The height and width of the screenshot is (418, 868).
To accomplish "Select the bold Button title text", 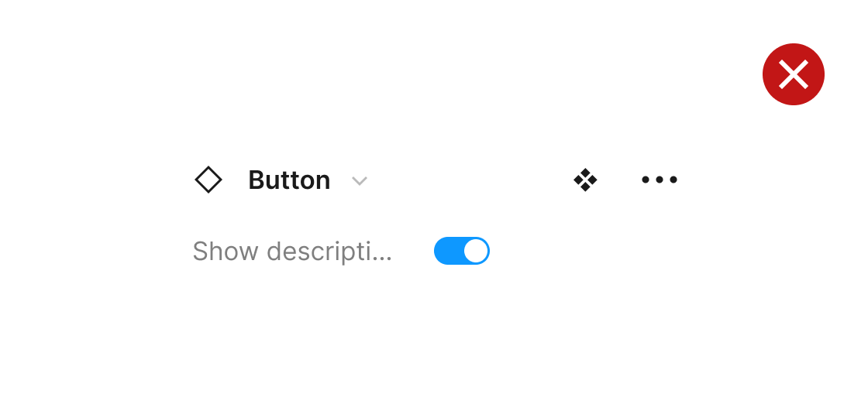I will [289, 180].
